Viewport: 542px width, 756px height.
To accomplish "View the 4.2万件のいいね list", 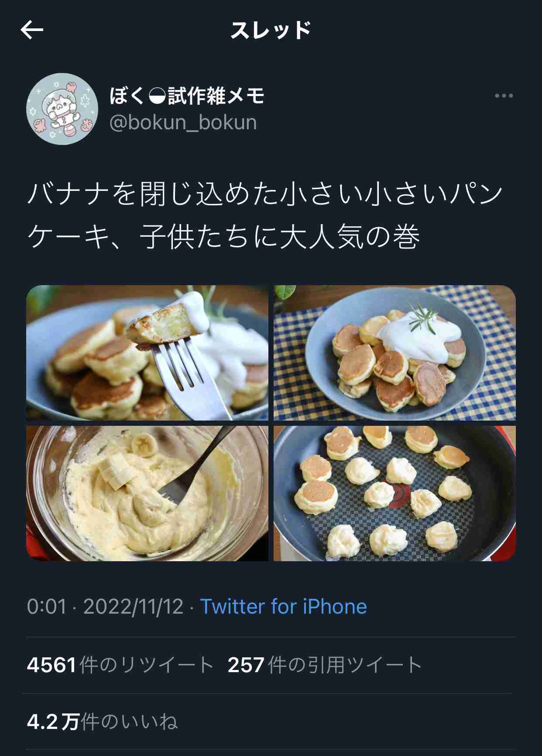I will [103, 722].
